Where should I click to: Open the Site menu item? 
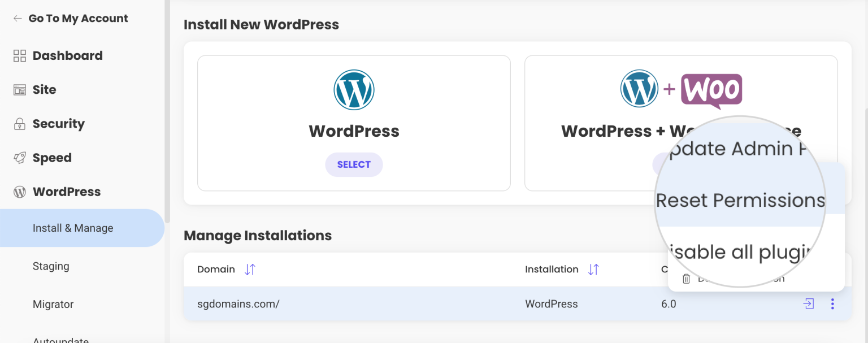(44, 89)
